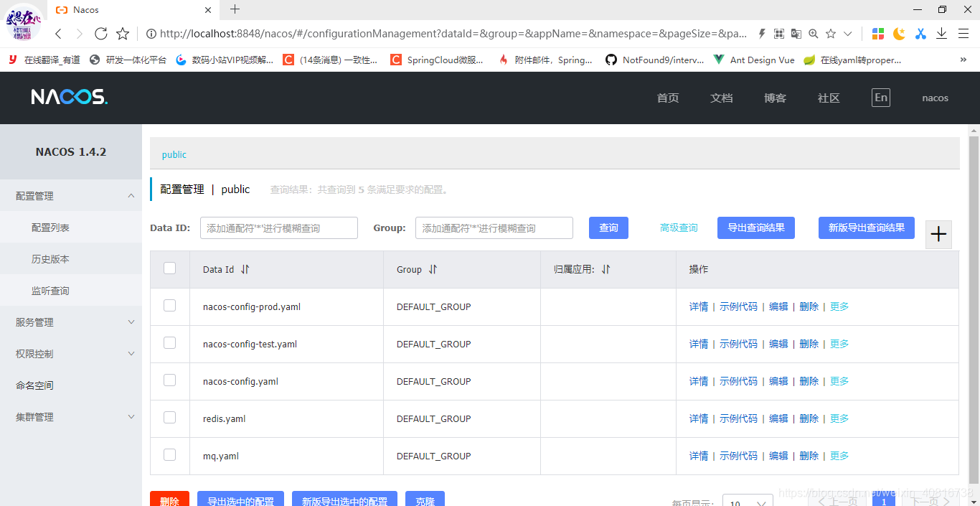Toggle the select-all checkbox in the table header

(x=170, y=268)
